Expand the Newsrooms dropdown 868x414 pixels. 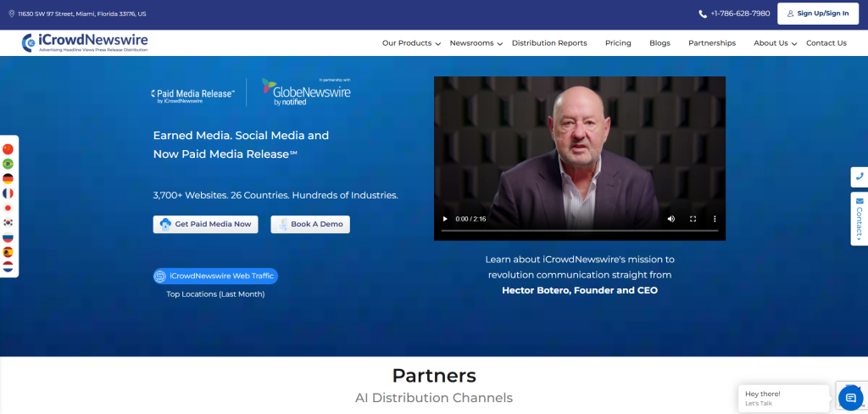(x=476, y=43)
